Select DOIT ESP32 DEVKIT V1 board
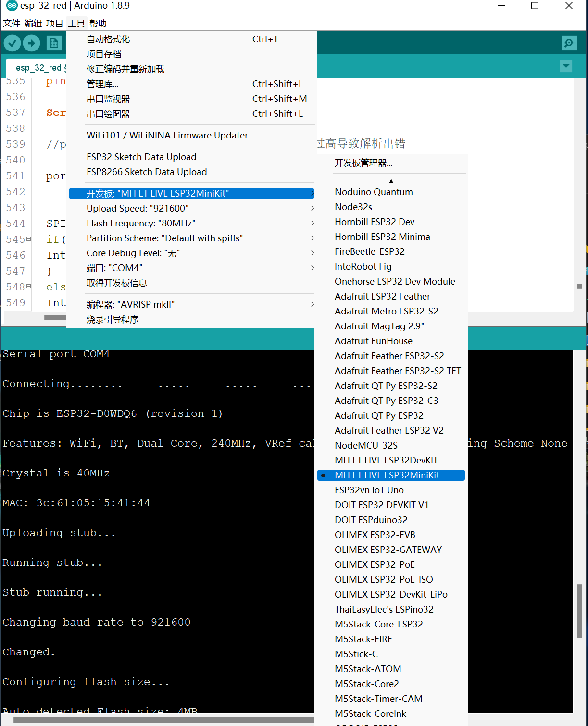 click(391, 505)
